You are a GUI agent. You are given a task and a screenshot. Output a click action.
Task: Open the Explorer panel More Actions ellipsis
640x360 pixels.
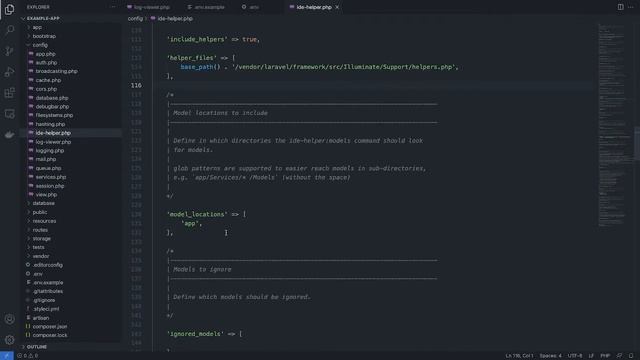(113, 7)
